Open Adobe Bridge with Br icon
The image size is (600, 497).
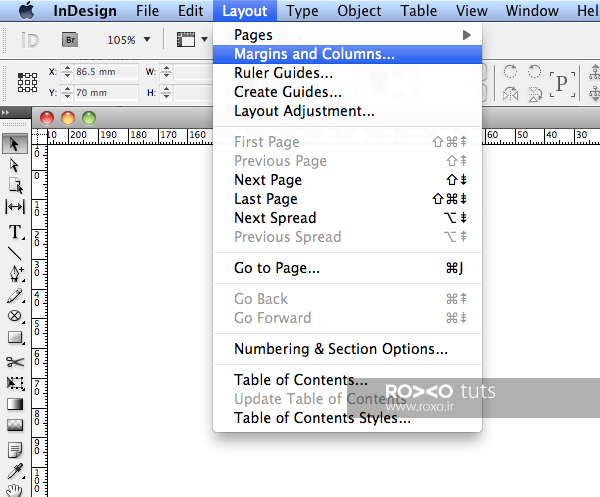coord(70,39)
